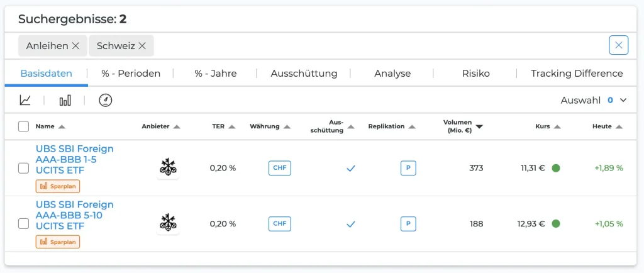Click the CHF currency badge for AAA-BBB 5-10
The height and width of the screenshot is (273, 644).
[x=280, y=223]
